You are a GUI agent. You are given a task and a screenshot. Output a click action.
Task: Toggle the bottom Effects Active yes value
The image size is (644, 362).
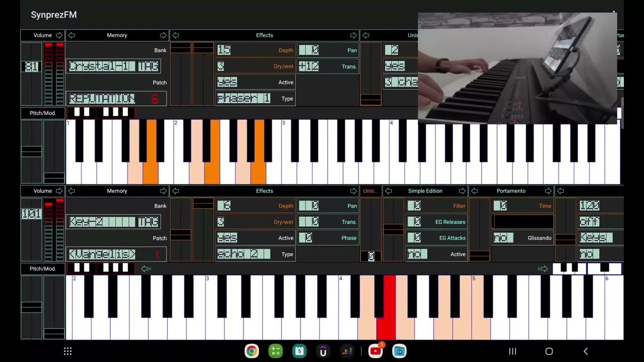pyautogui.click(x=227, y=238)
